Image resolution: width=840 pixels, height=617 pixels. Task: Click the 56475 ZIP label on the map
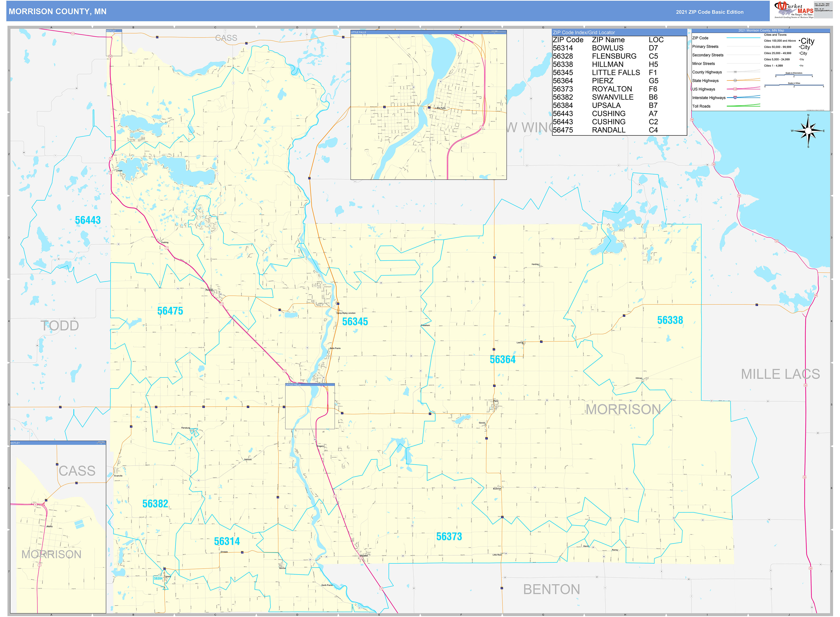coord(170,311)
